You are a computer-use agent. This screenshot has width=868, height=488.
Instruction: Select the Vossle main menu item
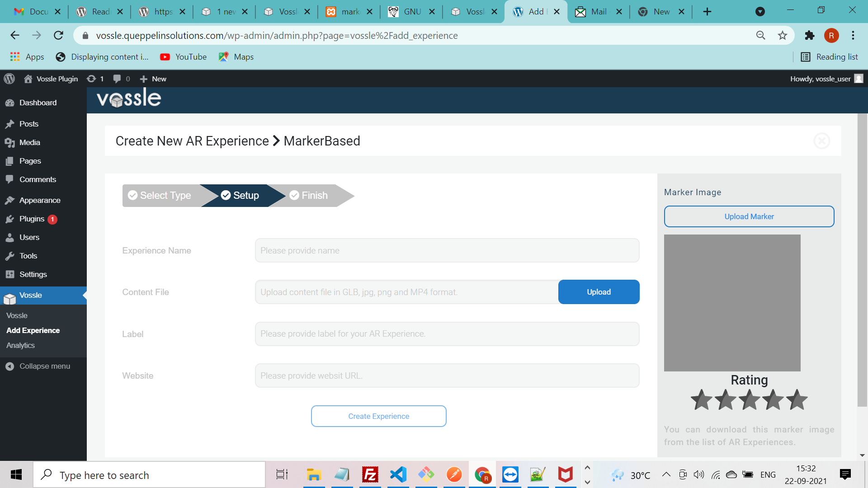click(x=43, y=296)
